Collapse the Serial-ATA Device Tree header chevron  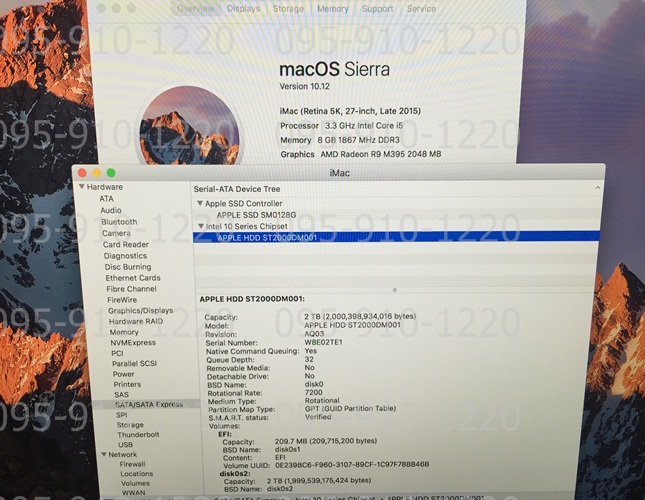click(x=597, y=188)
